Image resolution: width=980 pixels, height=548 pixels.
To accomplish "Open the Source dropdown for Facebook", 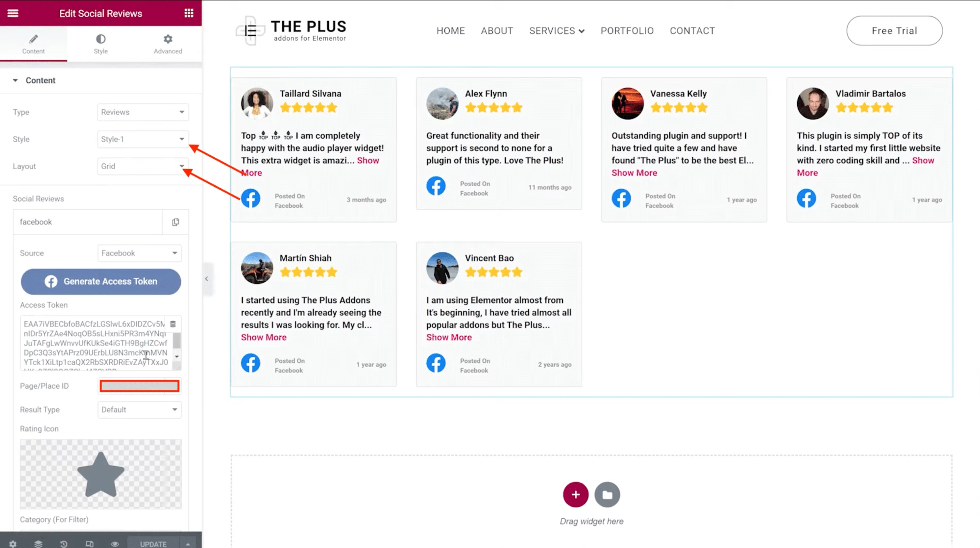I will coord(139,252).
